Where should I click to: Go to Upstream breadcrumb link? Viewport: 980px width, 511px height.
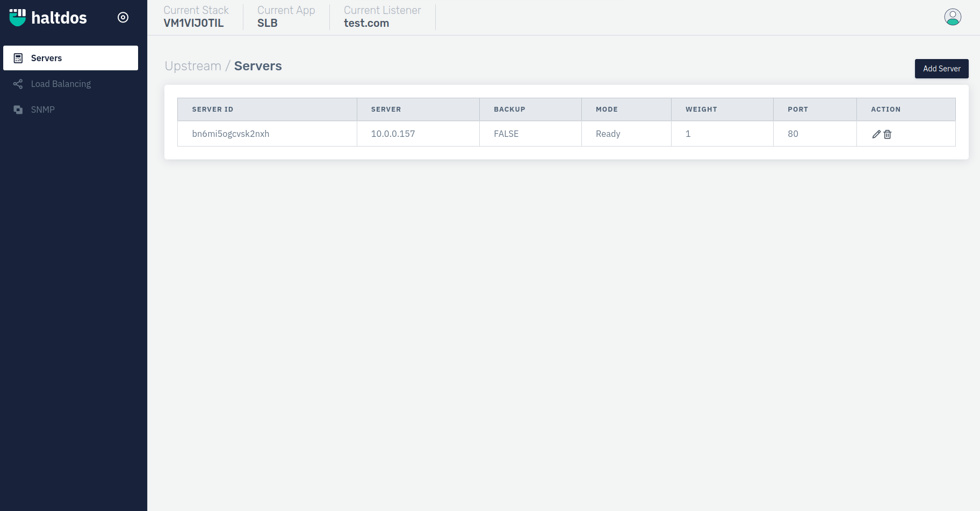click(x=193, y=66)
